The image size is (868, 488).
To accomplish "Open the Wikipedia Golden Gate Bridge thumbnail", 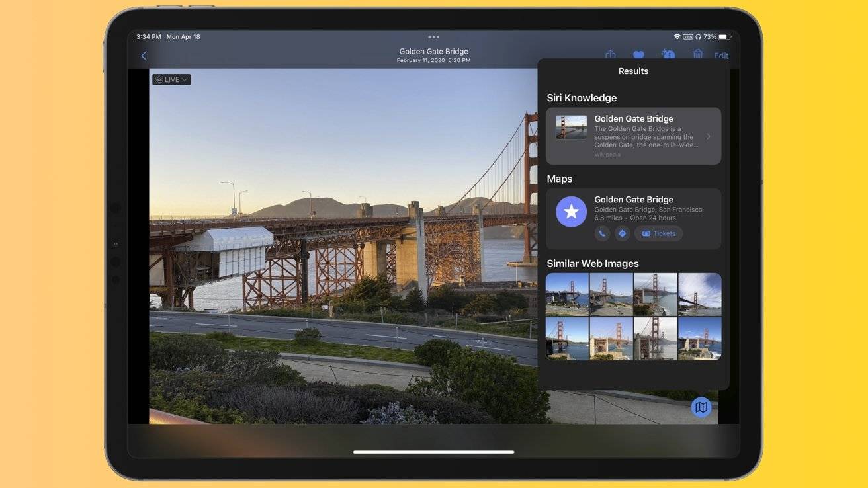I will (571, 127).
